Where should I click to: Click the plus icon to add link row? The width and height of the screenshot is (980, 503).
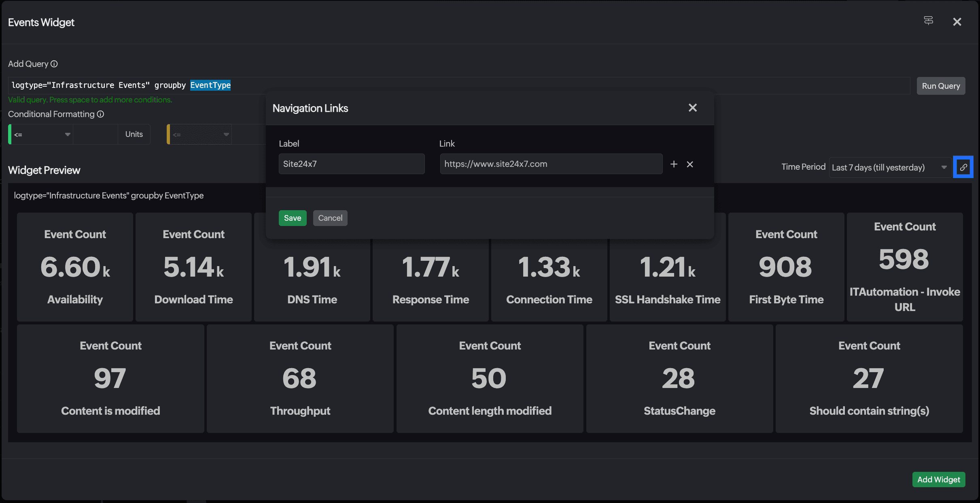(674, 164)
